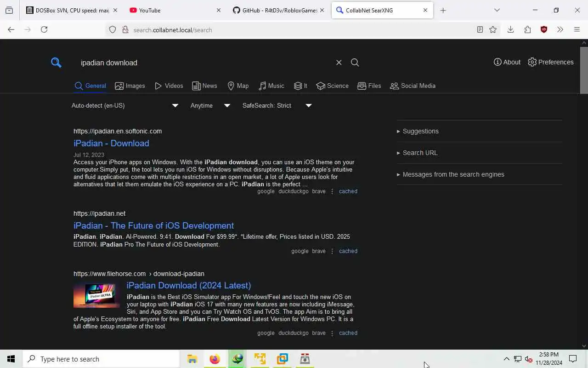Open tracking protection shield icon

click(113, 30)
